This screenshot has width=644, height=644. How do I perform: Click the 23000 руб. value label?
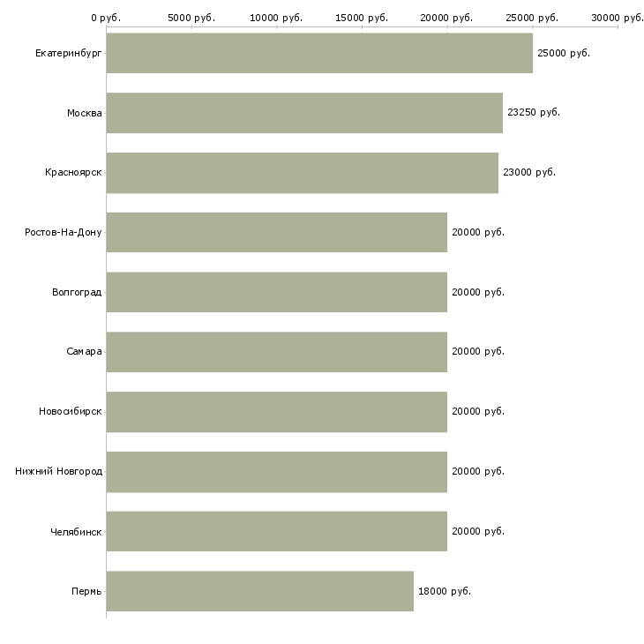click(x=528, y=173)
